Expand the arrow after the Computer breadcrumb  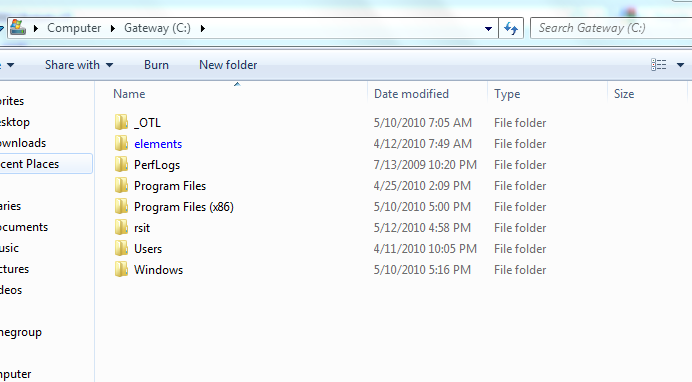[113, 28]
